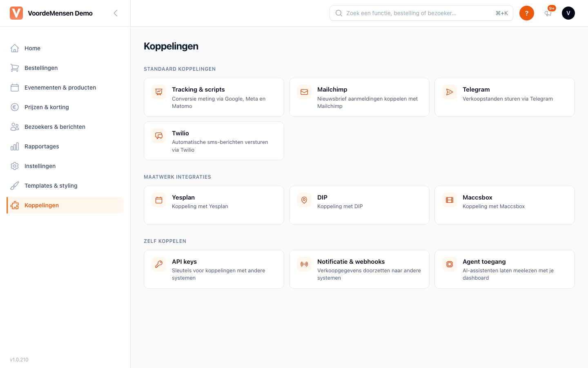Viewport: 588px width, 368px height.
Task: Open the API keys card title
Action: [185, 262]
